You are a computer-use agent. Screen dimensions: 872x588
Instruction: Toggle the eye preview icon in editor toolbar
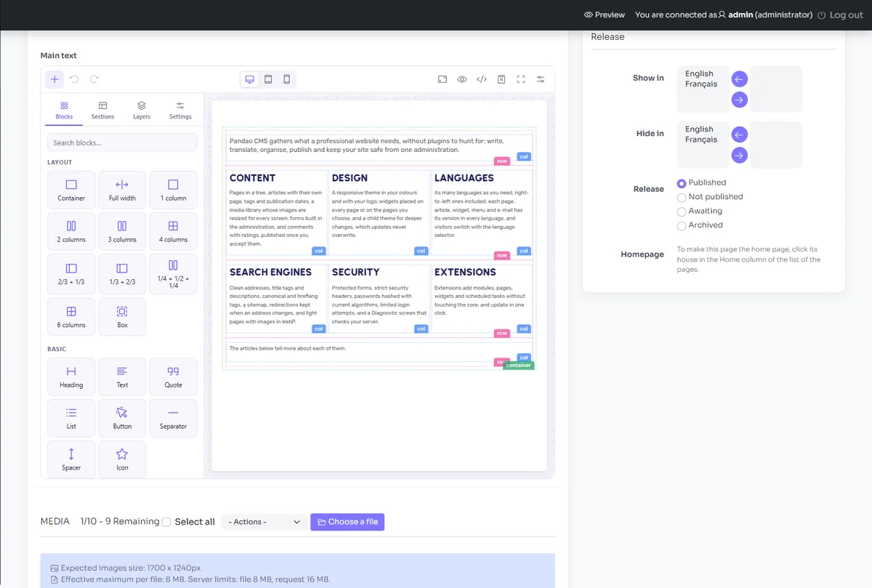[462, 79]
